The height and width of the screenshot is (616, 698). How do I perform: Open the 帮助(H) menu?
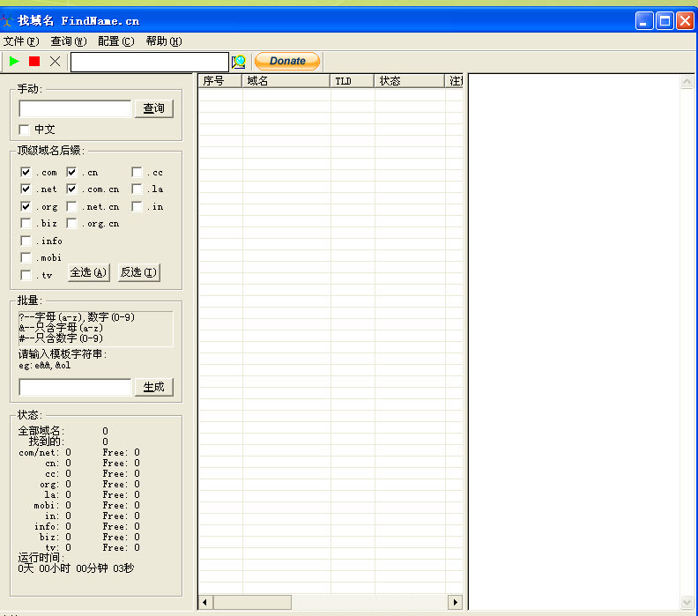[x=163, y=41]
